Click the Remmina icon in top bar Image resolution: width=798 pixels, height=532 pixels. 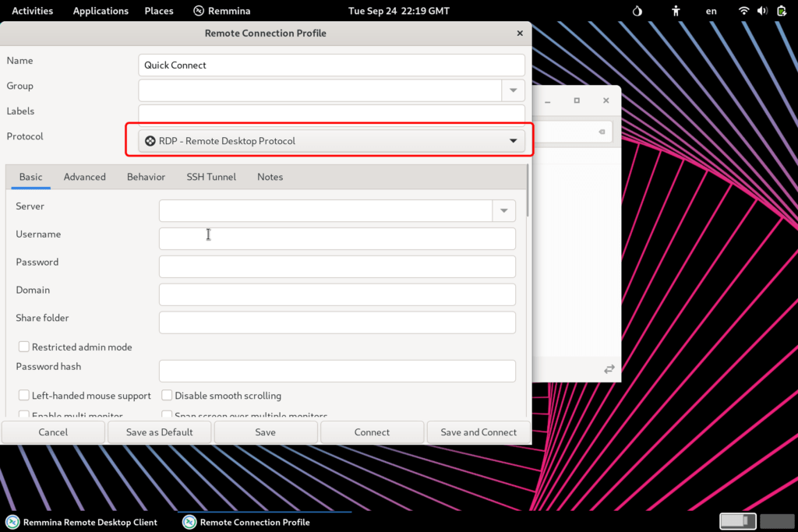199,11
